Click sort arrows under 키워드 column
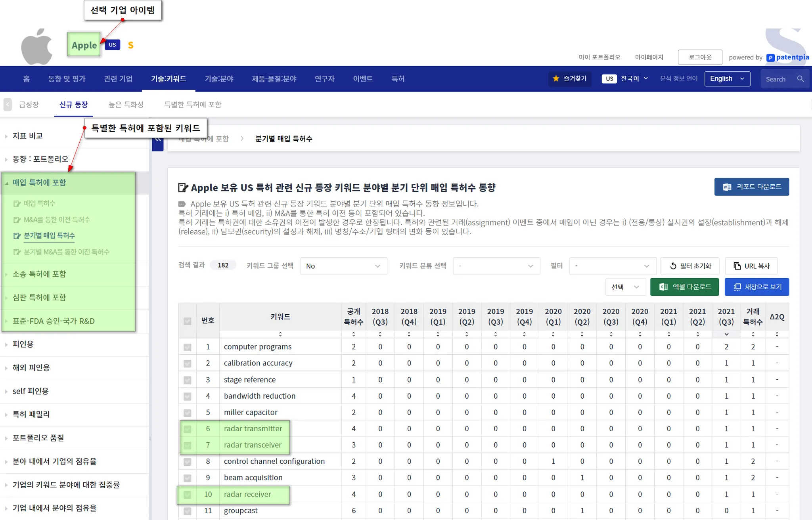 pyautogui.click(x=280, y=334)
